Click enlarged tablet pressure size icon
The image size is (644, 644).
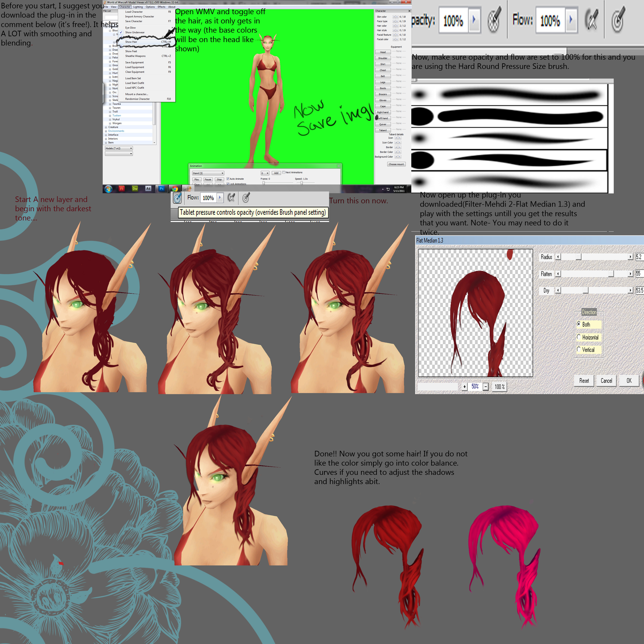click(x=619, y=20)
